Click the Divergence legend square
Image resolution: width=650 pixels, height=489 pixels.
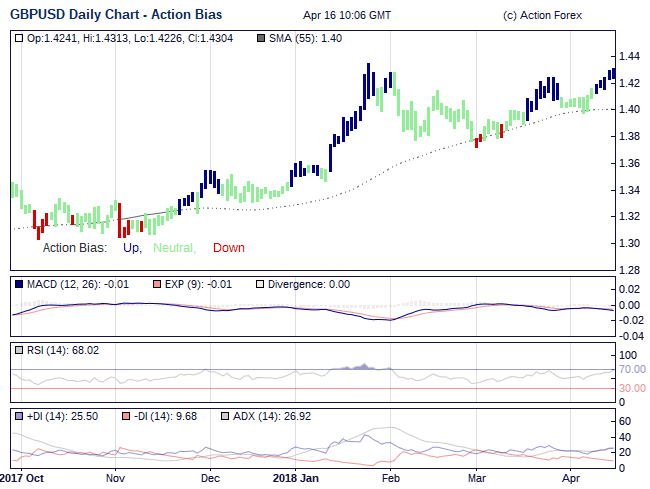click(x=261, y=284)
